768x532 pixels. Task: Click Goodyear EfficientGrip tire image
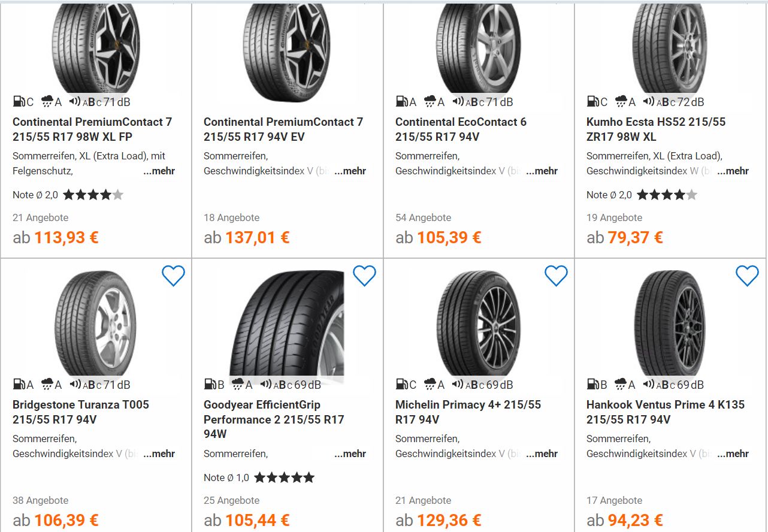click(x=286, y=324)
